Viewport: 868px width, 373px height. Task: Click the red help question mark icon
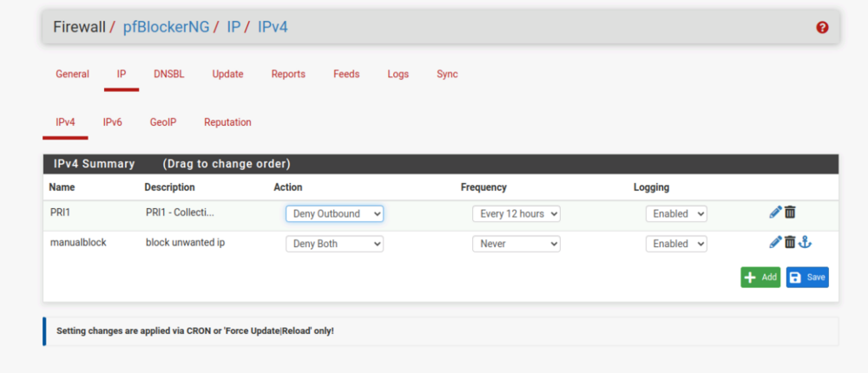tap(822, 28)
